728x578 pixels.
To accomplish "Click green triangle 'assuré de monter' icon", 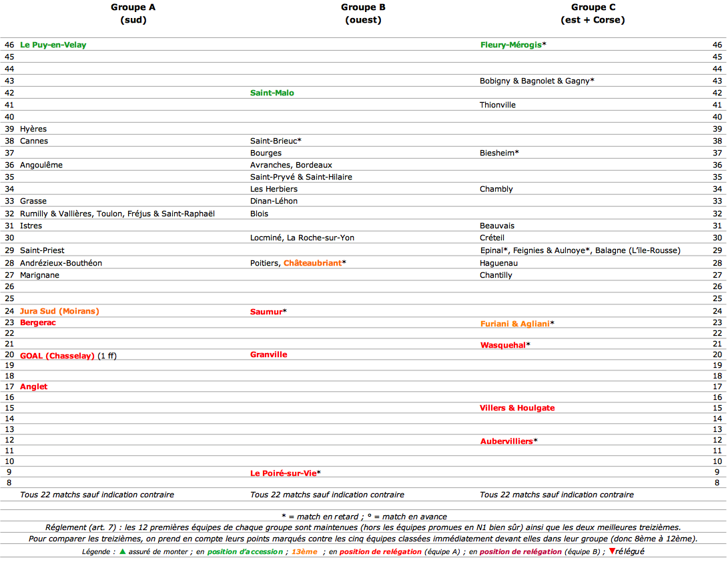I will click(x=123, y=551).
